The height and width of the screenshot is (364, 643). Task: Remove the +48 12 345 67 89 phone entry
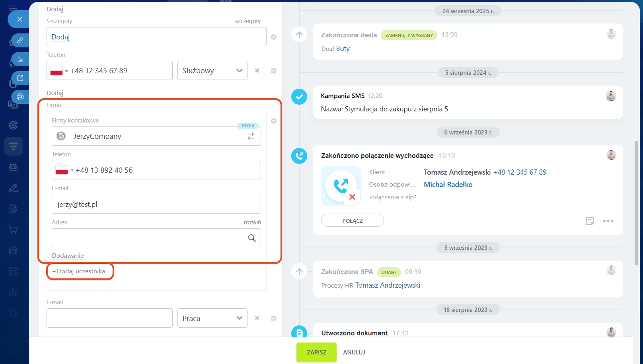[x=257, y=71]
